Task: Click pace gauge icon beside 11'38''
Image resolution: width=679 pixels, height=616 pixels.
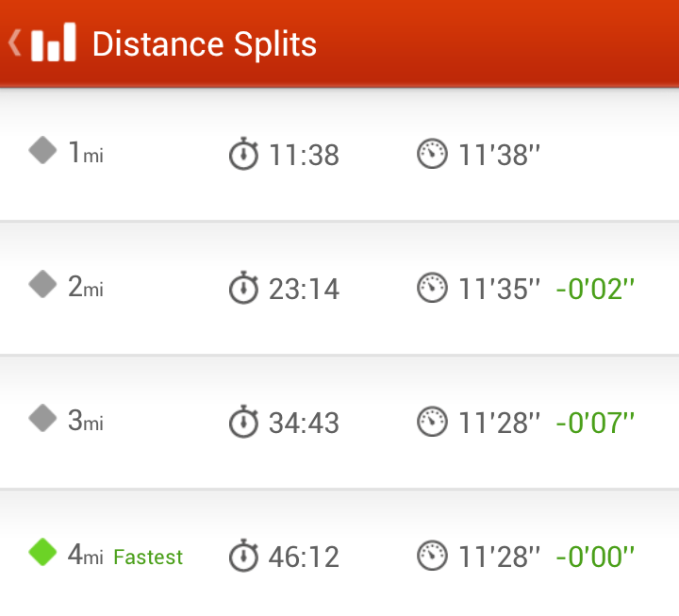Action: (x=432, y=154)
